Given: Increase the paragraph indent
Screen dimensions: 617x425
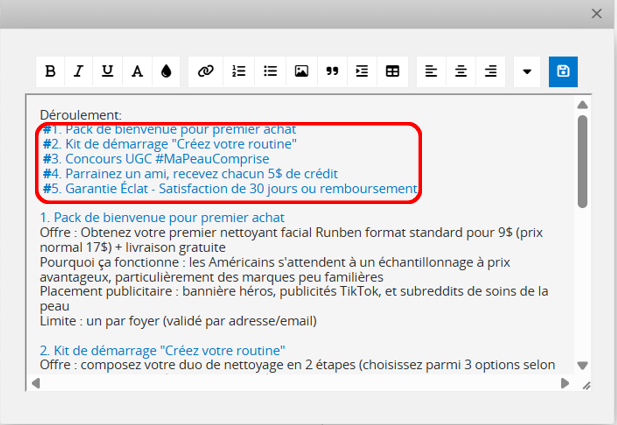Looking at the screenshot, I should (362, 71).
